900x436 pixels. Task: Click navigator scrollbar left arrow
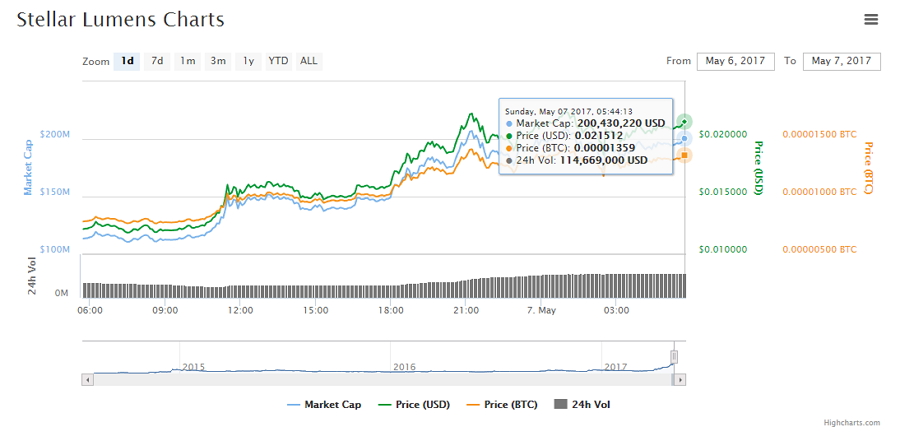[88, 380]
